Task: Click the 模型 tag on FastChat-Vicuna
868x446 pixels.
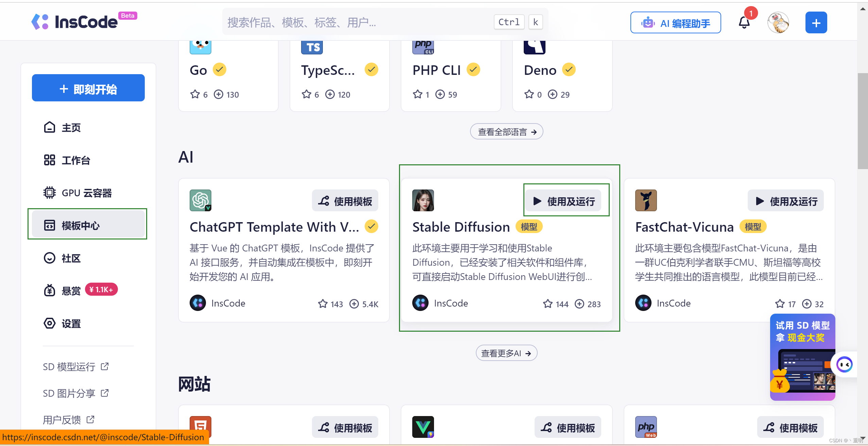Action: [753, 227]
